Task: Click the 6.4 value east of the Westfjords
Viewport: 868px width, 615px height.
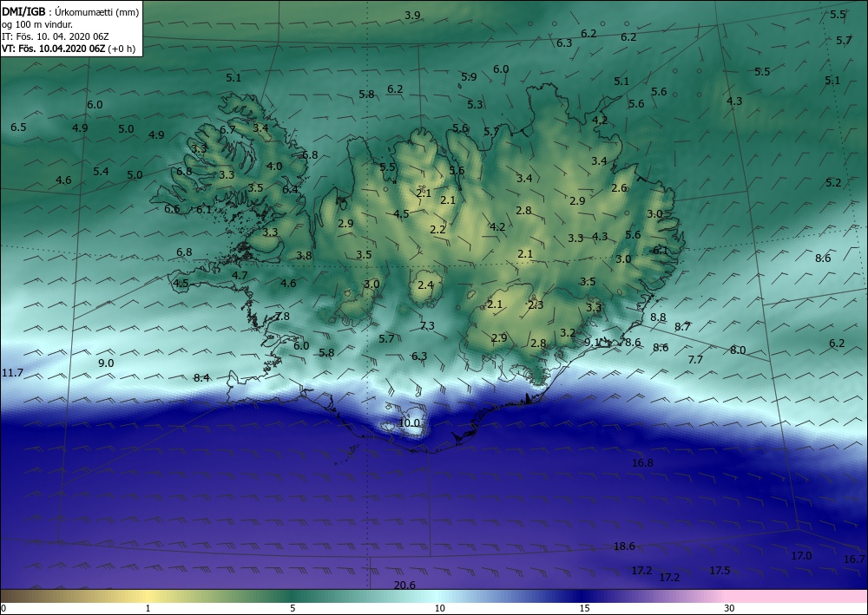Action: pyautogui.click(x=290, y=190)
